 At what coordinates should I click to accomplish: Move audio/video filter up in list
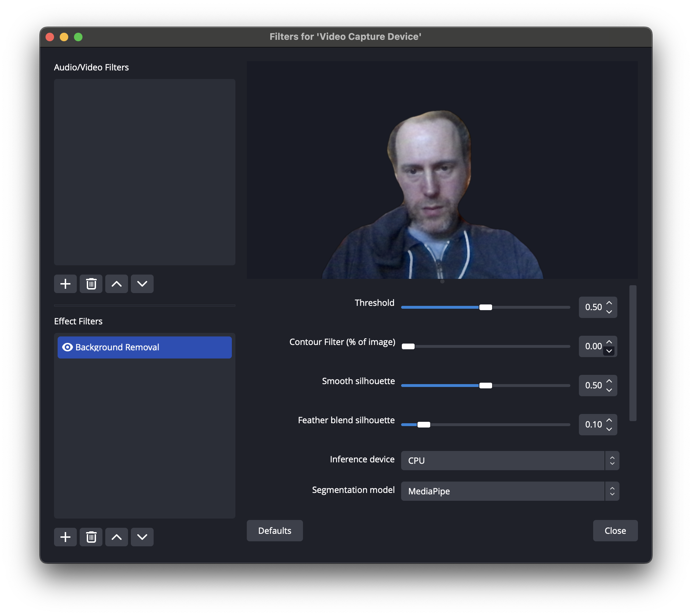(x=116, y=284)
